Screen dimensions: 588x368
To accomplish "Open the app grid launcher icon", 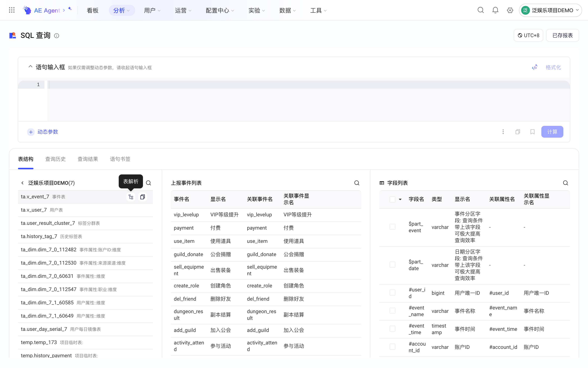I will [x=12, y=10].
